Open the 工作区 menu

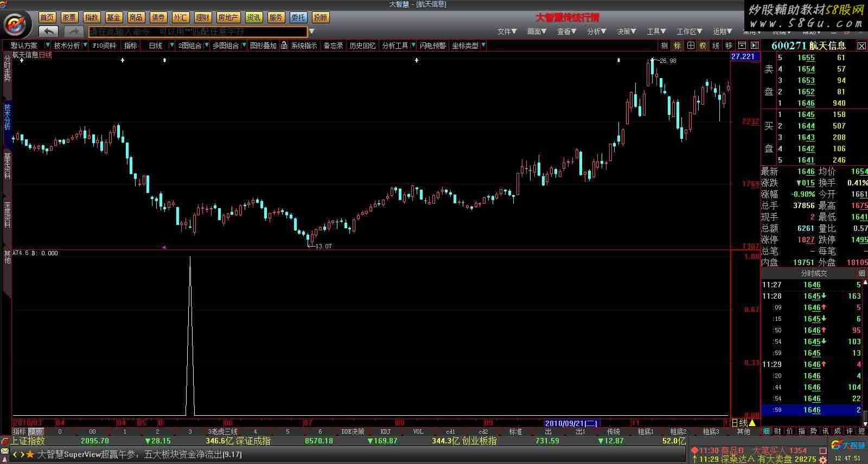[x=689, y=31]
